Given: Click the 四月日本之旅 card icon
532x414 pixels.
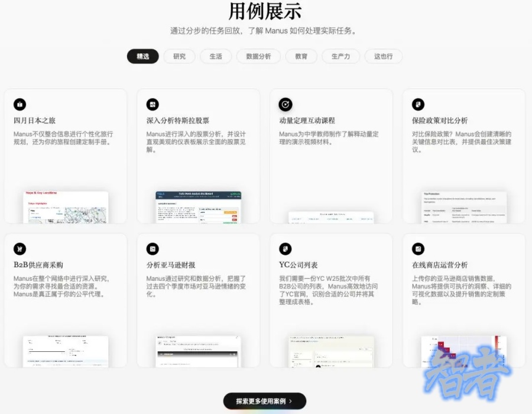Looking at the screenshot, I should click(x=20, y=105).
